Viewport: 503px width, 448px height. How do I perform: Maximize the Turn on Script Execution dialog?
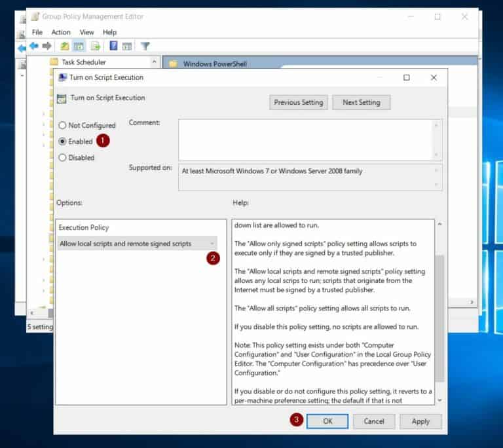tap(407, 78)
